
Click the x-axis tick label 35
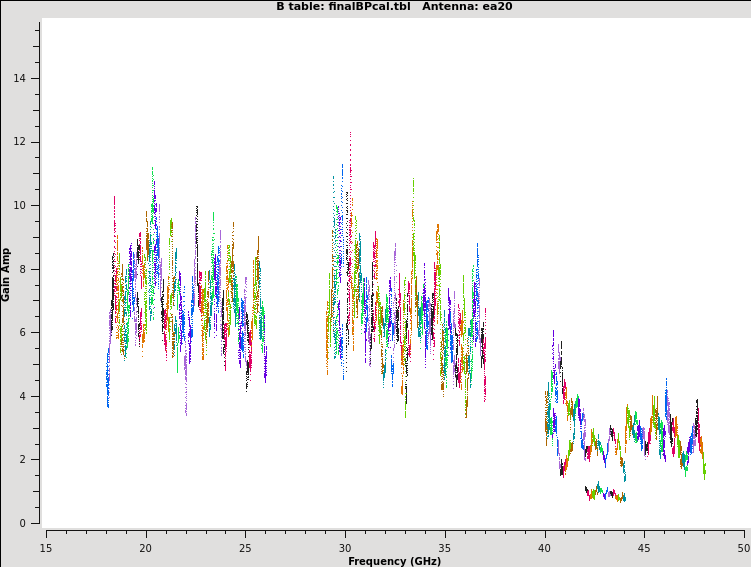coord(445,548)
